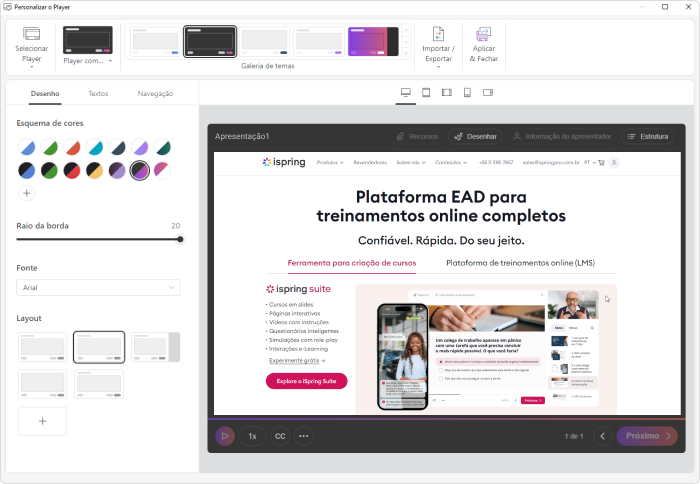Open the Estrutura outline button

(x=648, y=136)
